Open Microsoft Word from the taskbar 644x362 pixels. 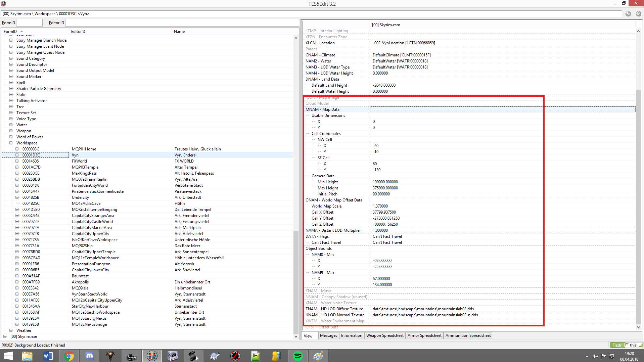[48, 356]
